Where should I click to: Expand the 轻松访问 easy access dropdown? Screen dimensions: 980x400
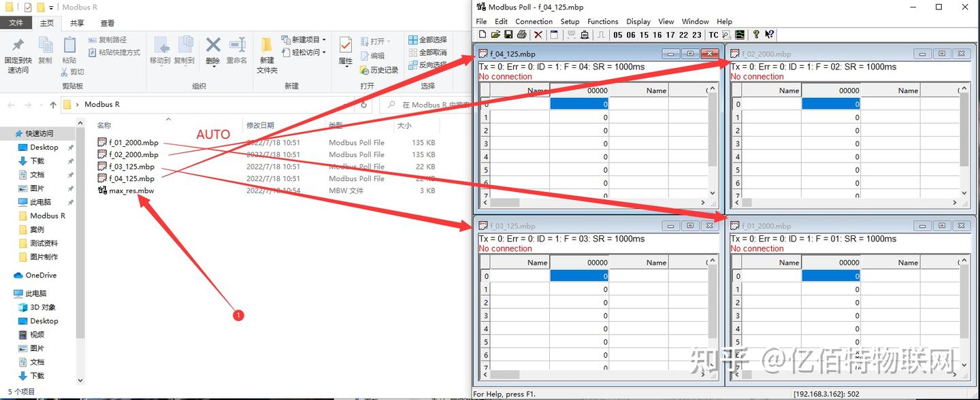pyautogui.click(x=325, y=52)
